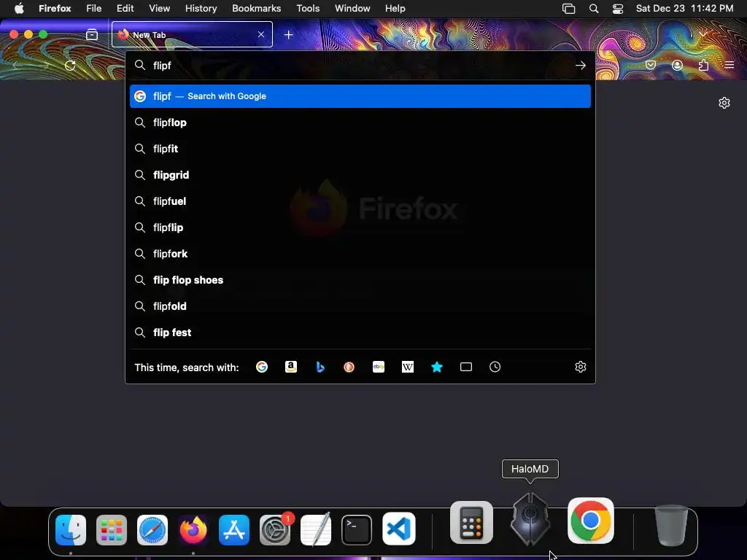Open search settings gear in the dropdown
Image resolution: width=747 pixels, height=560 pixels.
point(580,367)
